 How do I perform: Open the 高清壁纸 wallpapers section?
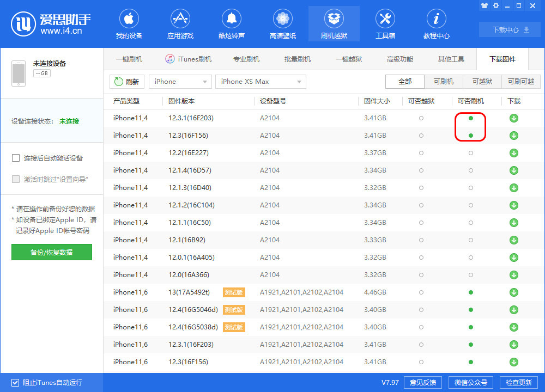click(x=283, y=25)
